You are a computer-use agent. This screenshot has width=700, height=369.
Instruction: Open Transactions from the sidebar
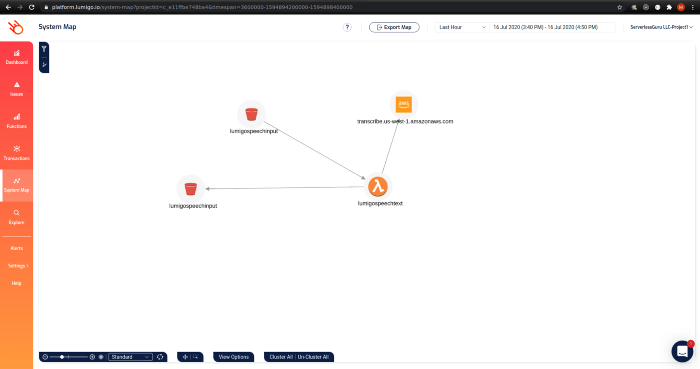pos(17,153)
